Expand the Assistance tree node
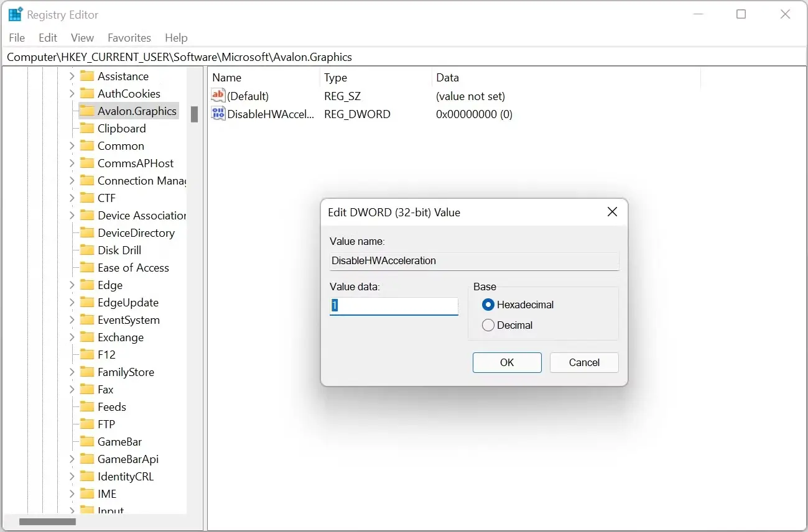Screen dimensions: 808x532 [72, 76]
